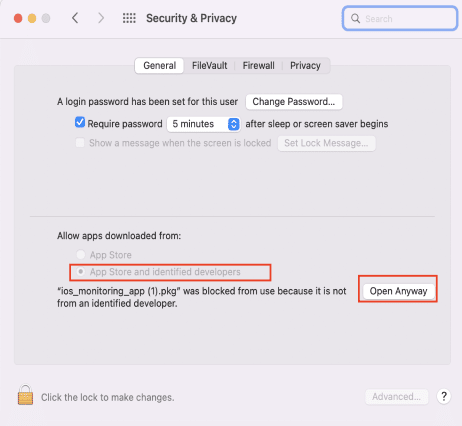
Task: Select the App Store radio option
Action: pos(81,255)
